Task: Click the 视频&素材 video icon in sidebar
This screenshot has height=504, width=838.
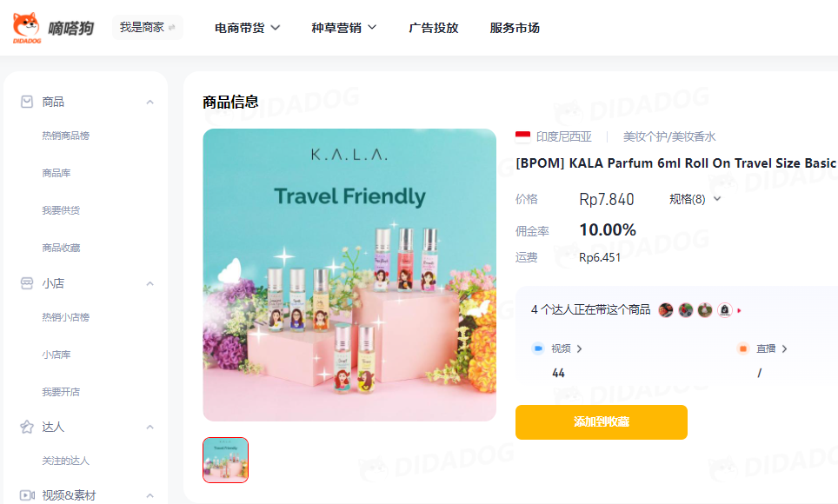Action: 27,495
